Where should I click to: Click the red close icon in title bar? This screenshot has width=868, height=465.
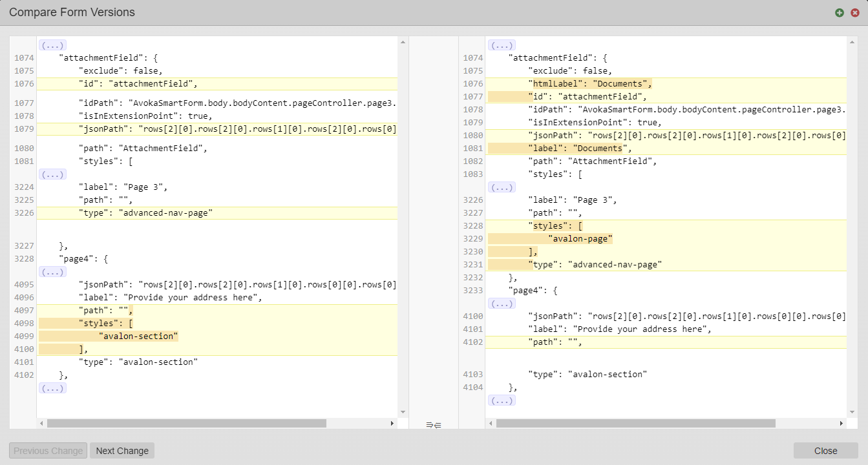(x=854, y=13)
